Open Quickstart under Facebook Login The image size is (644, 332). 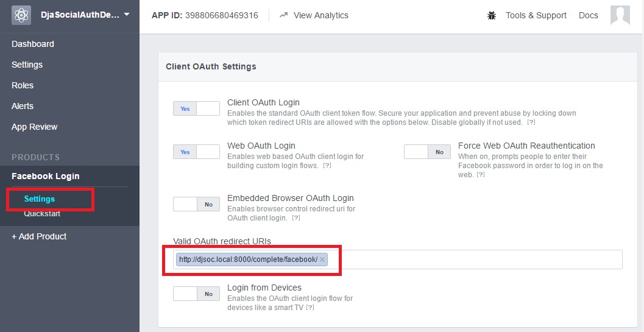pos(42,214)
